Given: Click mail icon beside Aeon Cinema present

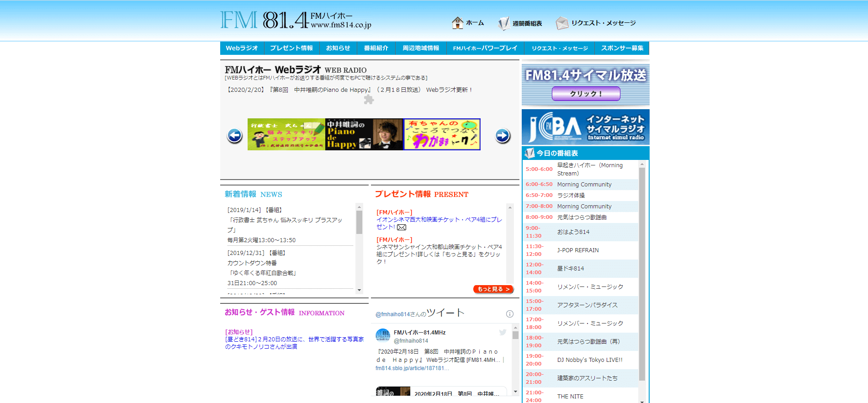Looking at the screenshot, I should coord(402,228).
